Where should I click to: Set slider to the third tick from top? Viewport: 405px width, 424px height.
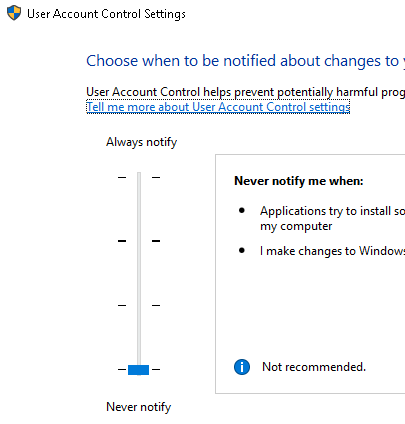139,305
